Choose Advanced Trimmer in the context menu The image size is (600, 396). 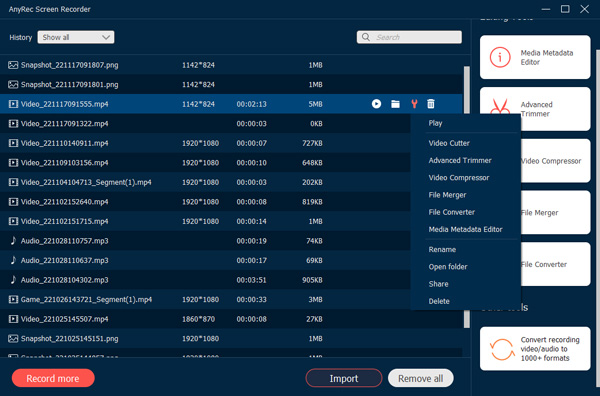tap(460, 160)
